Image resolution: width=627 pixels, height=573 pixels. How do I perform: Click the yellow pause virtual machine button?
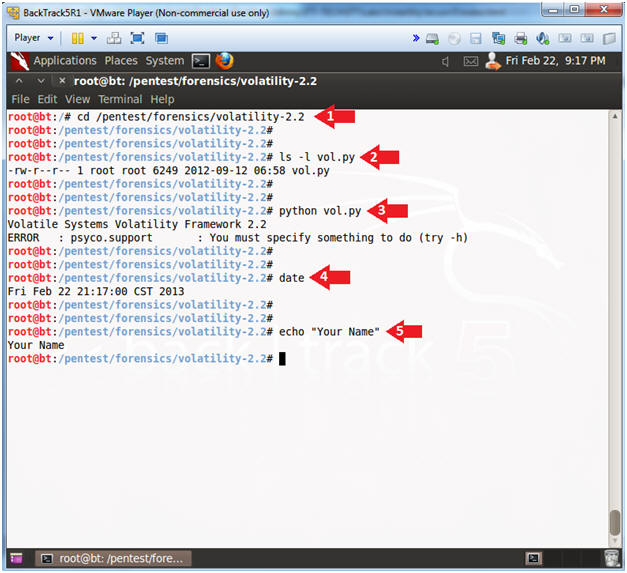[78, 38]
